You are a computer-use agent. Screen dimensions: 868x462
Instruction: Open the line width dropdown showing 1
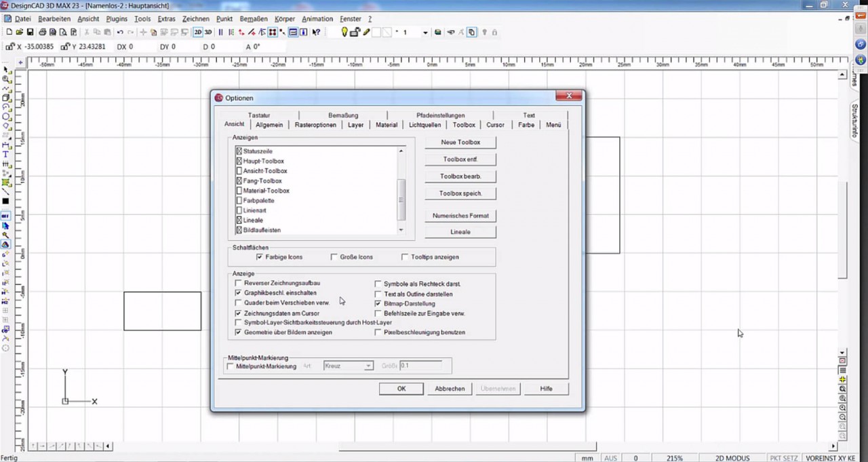[425, 32]
